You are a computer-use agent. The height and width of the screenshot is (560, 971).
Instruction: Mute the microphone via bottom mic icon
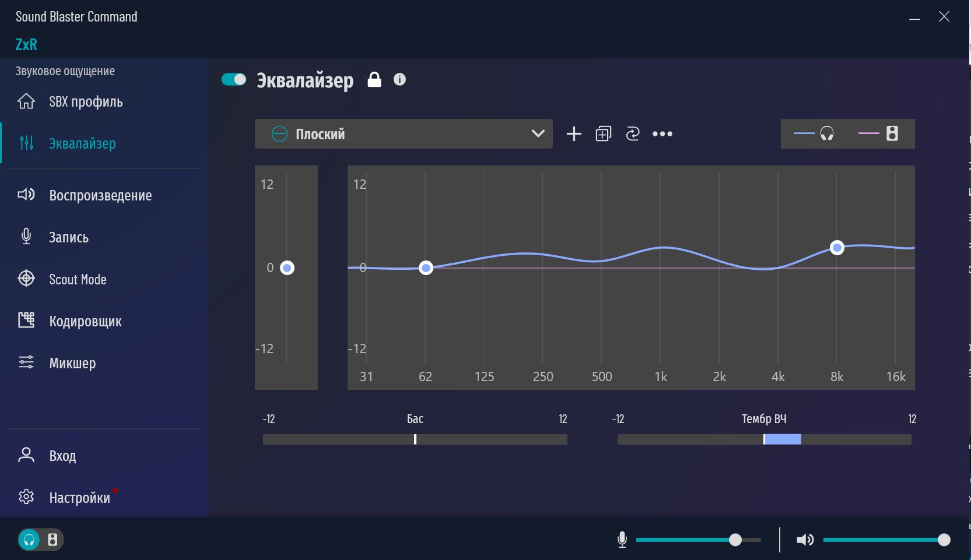click(622, 540)
